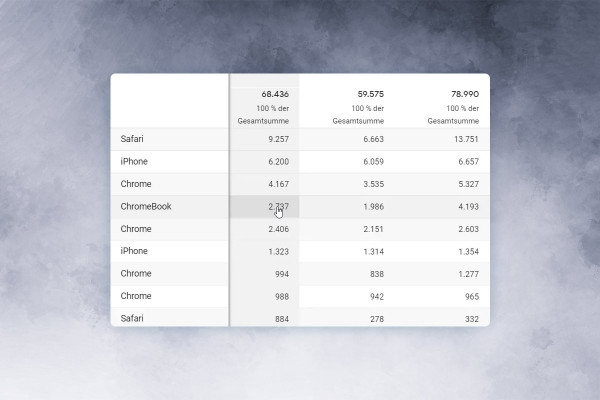Click the cell showing 3.535
Viewport: 600px width, 400px height.
(373, 184)
